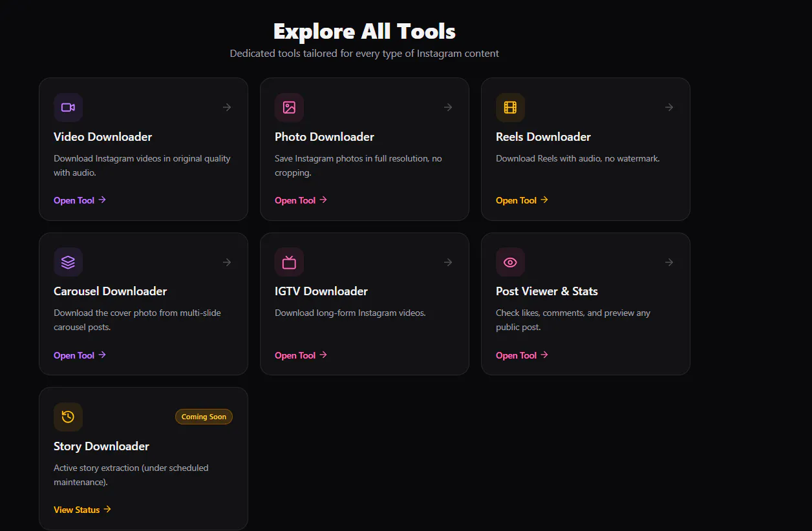This screenshot has height=531, width=812.
Task: Click the Carousel Downloader layers icon
Action: coord(68,262)
